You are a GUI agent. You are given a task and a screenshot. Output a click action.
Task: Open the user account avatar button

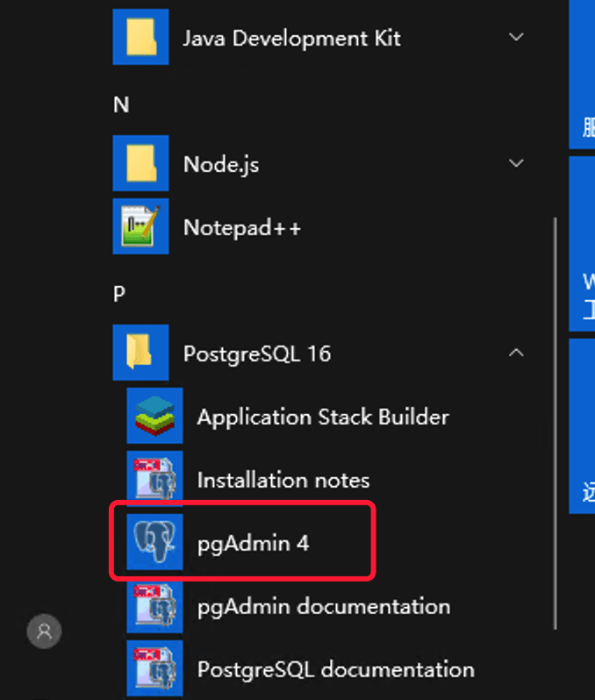(x=44, y=630)
